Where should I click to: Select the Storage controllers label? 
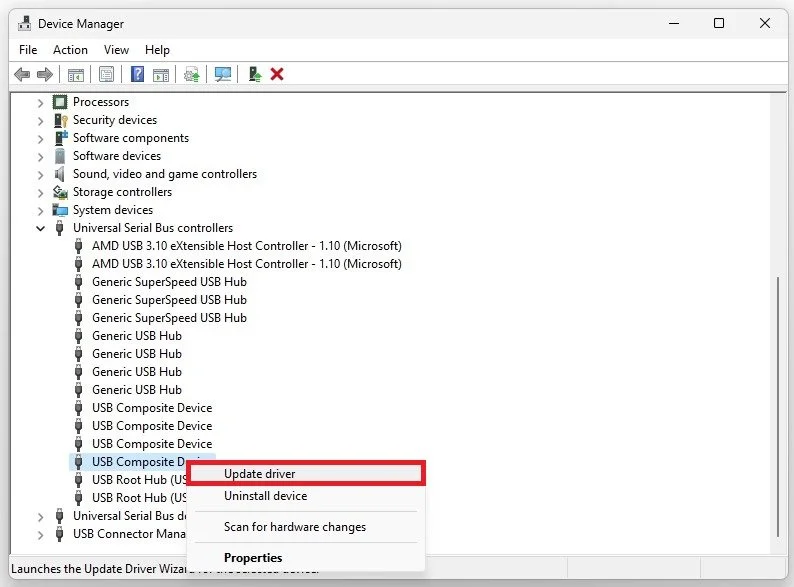click(x=122, y=192)
